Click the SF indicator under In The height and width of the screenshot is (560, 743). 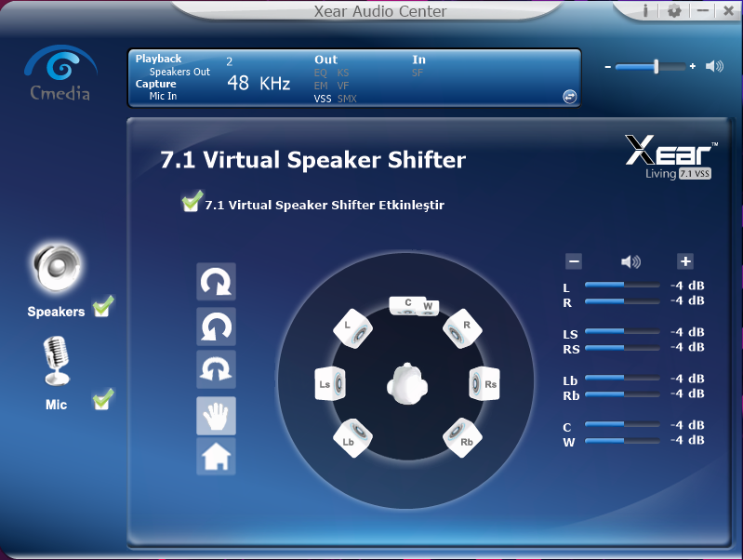[x=418, y=73]
